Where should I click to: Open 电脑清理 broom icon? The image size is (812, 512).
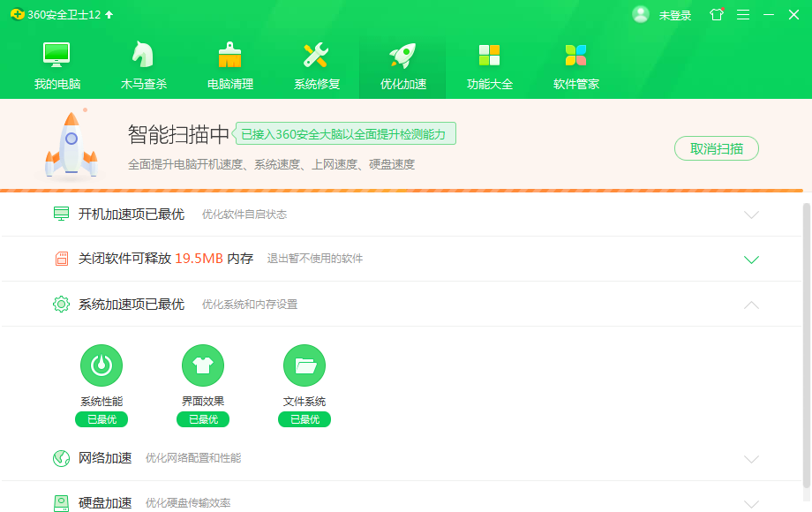point(230,55)
